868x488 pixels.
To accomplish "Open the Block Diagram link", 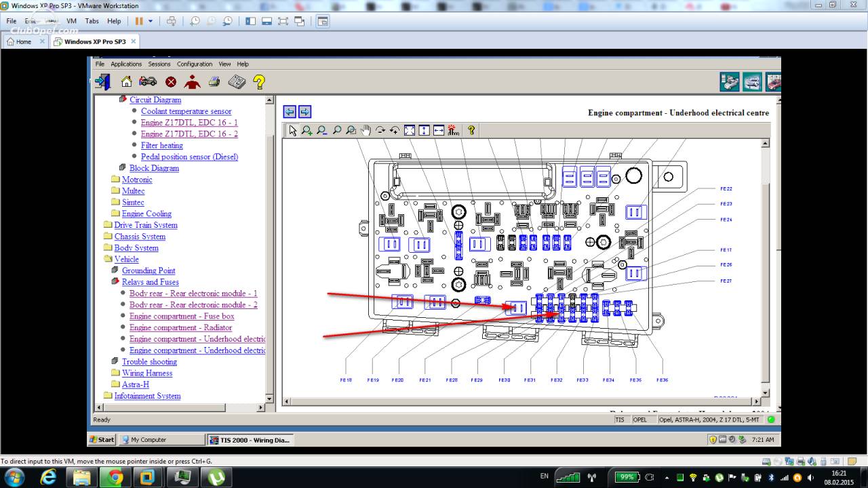I will point(154,168).
